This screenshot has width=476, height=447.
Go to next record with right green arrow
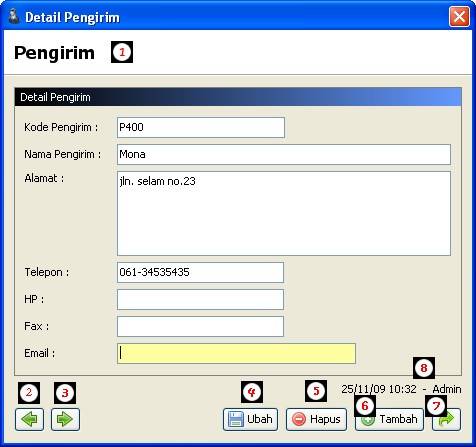[x=65, y=419]
